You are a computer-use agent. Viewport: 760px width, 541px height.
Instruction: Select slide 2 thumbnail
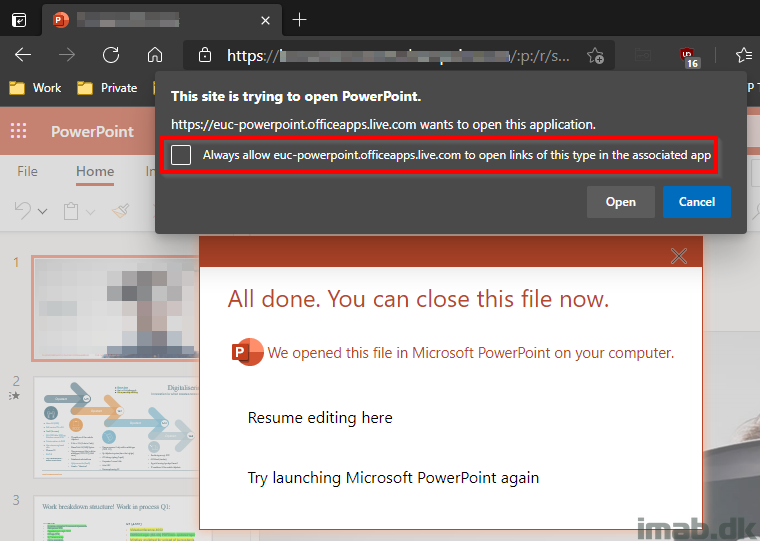[116, 427]
